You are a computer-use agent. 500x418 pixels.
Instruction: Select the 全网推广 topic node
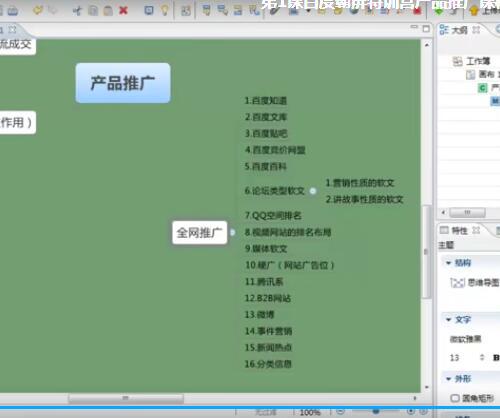tap(199, 233)
